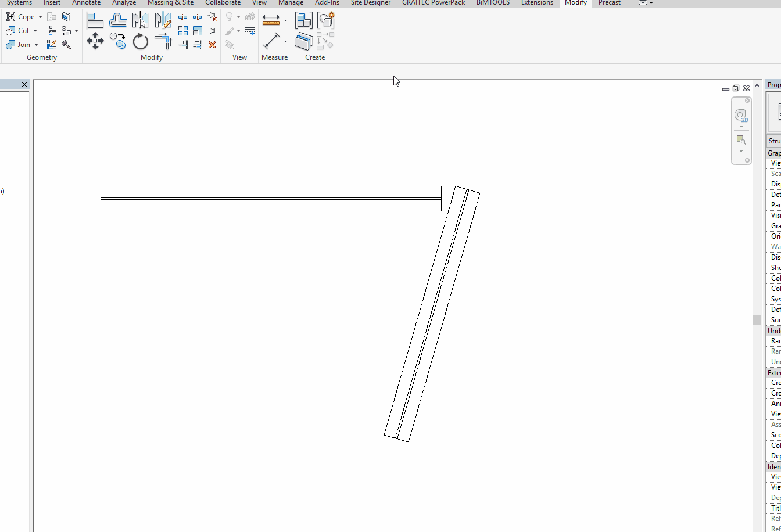Open the Annotate tab
781x532 pixels.
coord(86,3)
